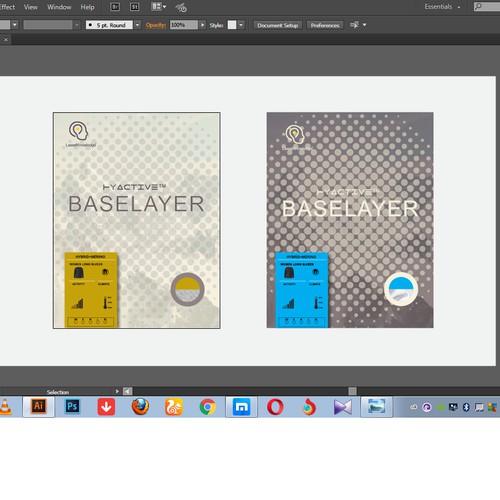Viewport: 500px width, 500px height.
Task: Click the graphic Style swatch
Action: [232, 25]
